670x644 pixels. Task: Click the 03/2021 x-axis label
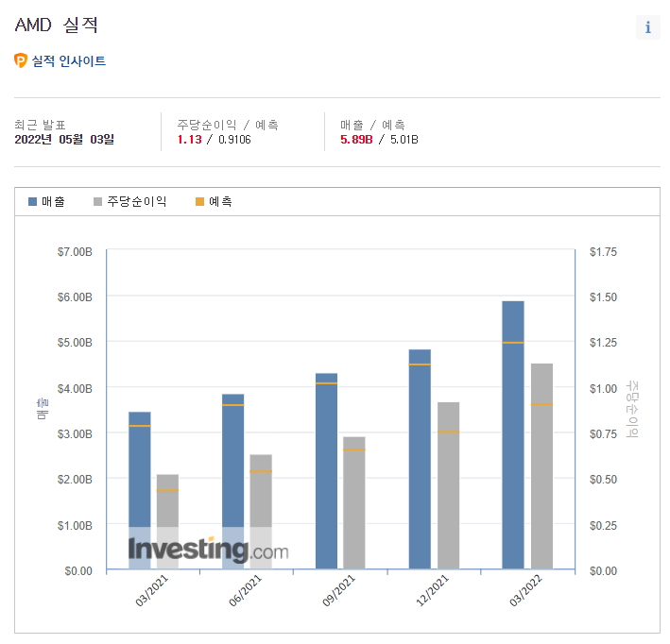click(x=152, y=590)
